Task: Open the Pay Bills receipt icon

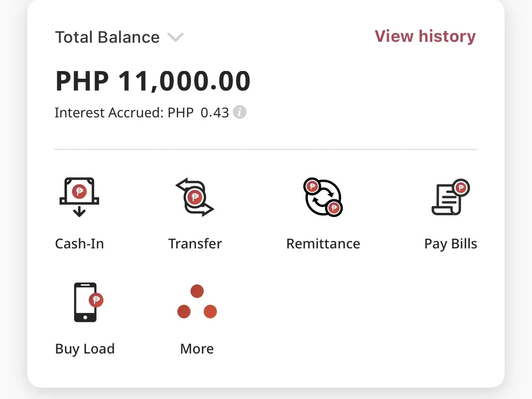Action: 451,197
